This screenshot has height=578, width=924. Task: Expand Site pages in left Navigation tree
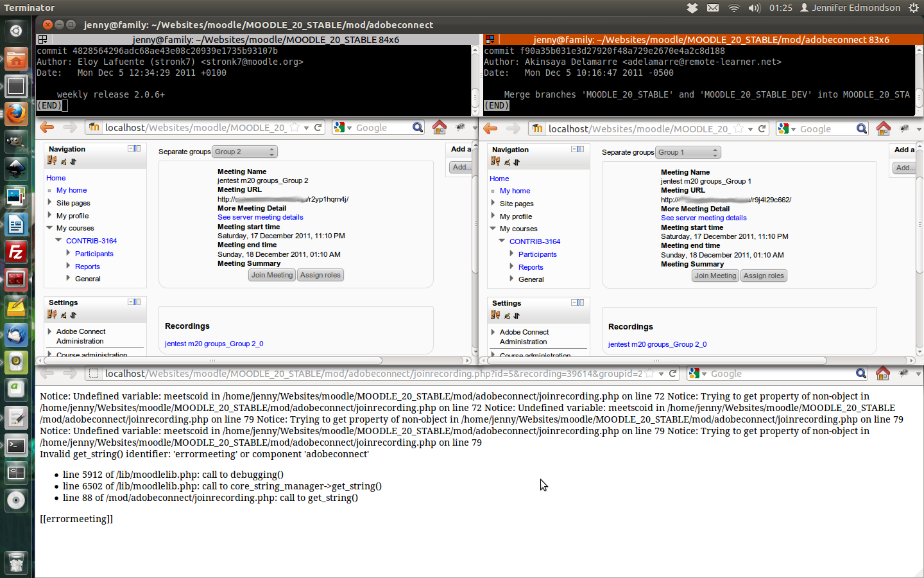point(49,202)
